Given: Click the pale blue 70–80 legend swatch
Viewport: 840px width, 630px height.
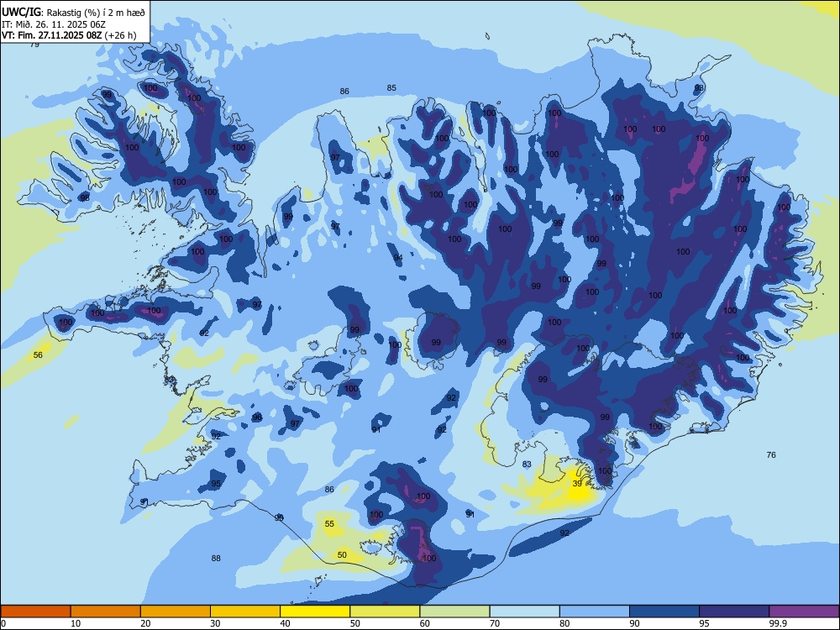Looking at the screenshot, I should 524,612.
